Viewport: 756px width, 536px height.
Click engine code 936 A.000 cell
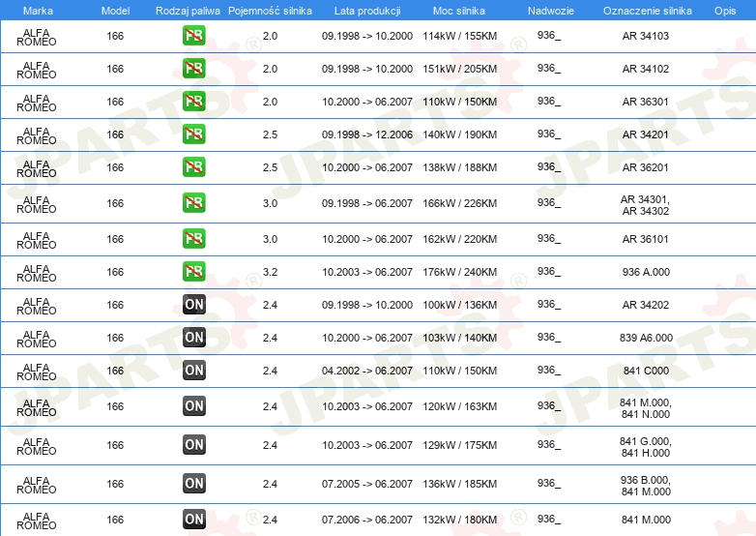pyautogui.click(x=646, y=272)
